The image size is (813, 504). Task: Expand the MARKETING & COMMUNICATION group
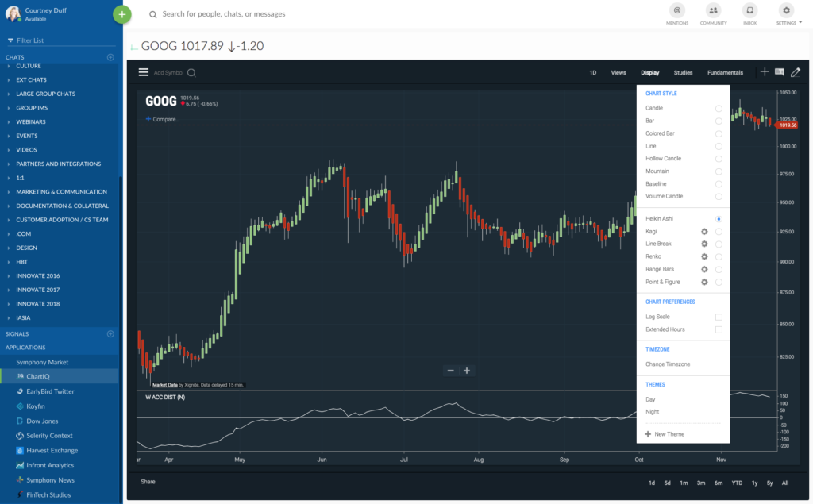tap(9, 192)
